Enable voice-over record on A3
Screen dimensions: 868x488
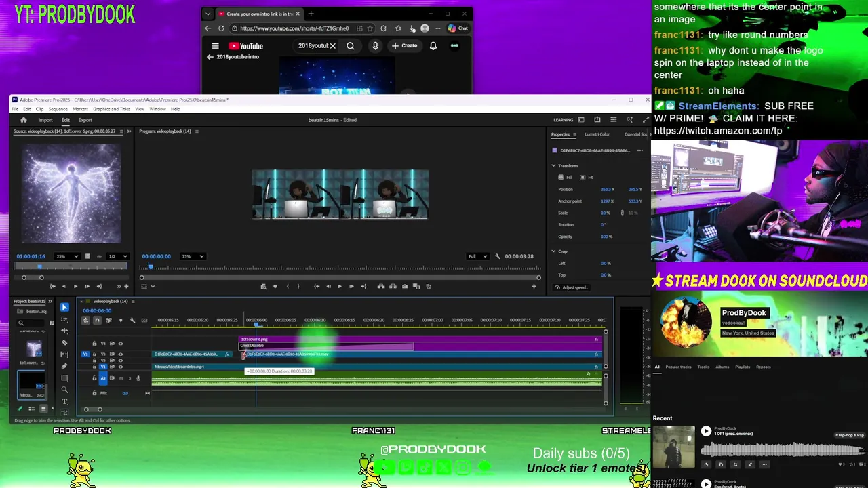[x=138, y=378]
